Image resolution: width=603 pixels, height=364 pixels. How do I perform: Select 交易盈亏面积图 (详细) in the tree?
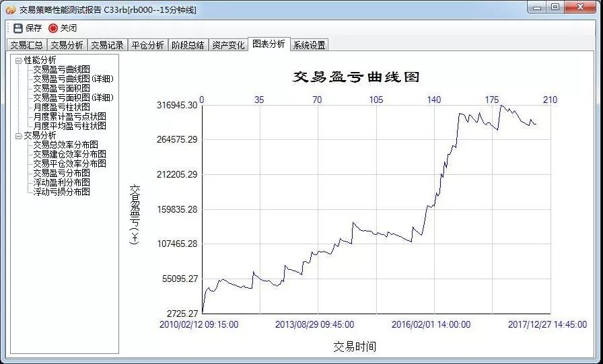tap(73, 98)
